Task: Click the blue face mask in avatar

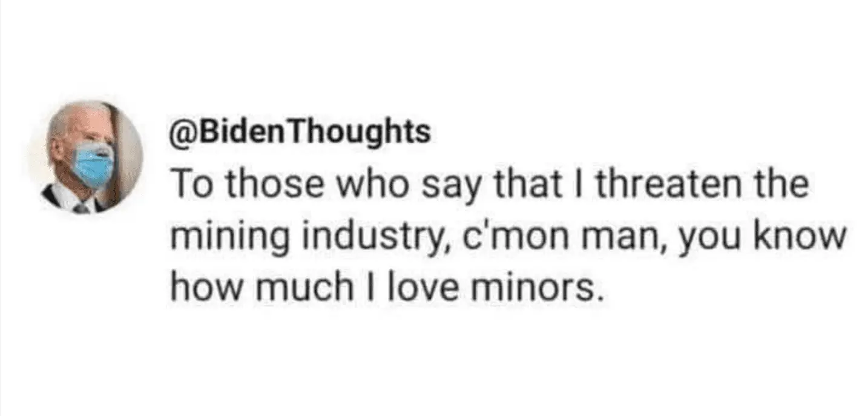Action: pos(94,165)
